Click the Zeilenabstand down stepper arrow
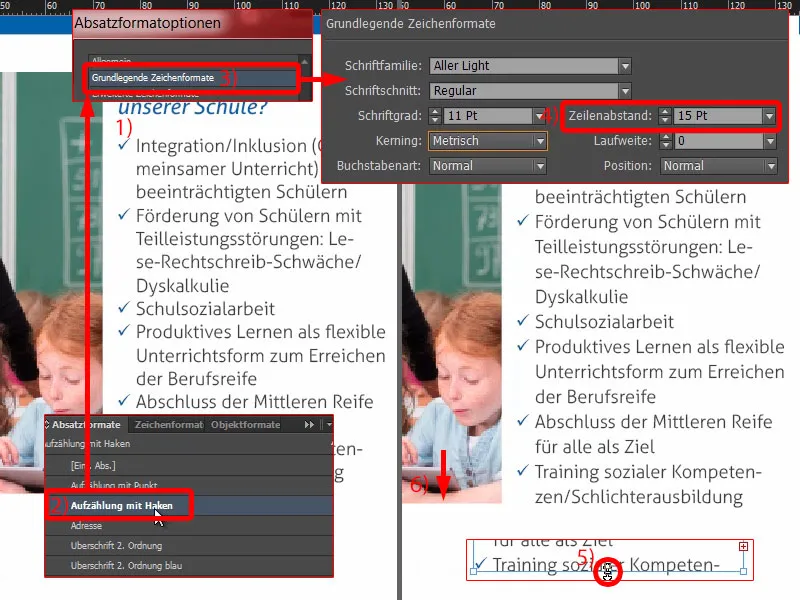This screenshot has height=600, width=800. [x=664, y=119]
